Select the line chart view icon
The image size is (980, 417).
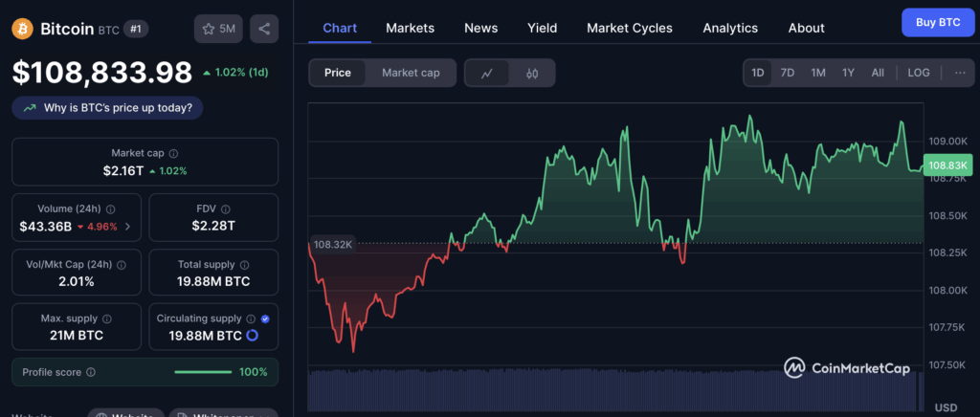pyautogui.click(x=487, y=73)
